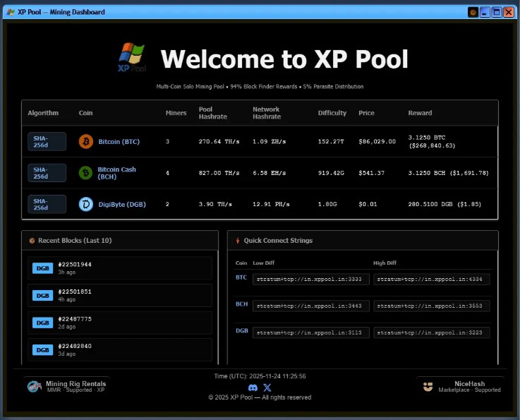Maximize the XP Pool window
The height and width of the screenshot is (420, 520).
click(x=497, y=13)
